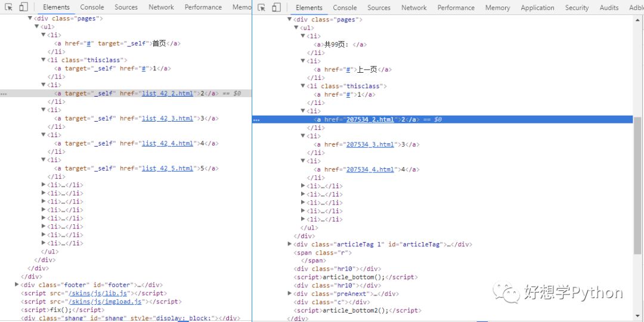Expand the articleTag div node

(290, 244)
